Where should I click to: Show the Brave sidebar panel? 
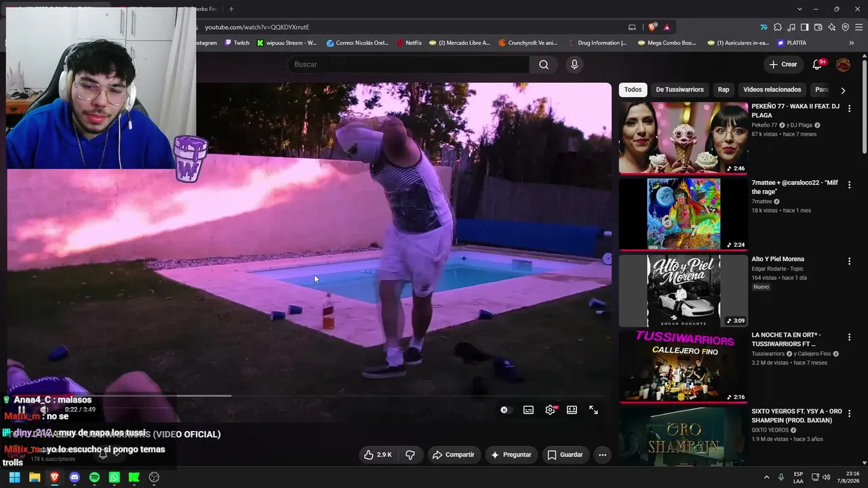(x=804, y=27)
